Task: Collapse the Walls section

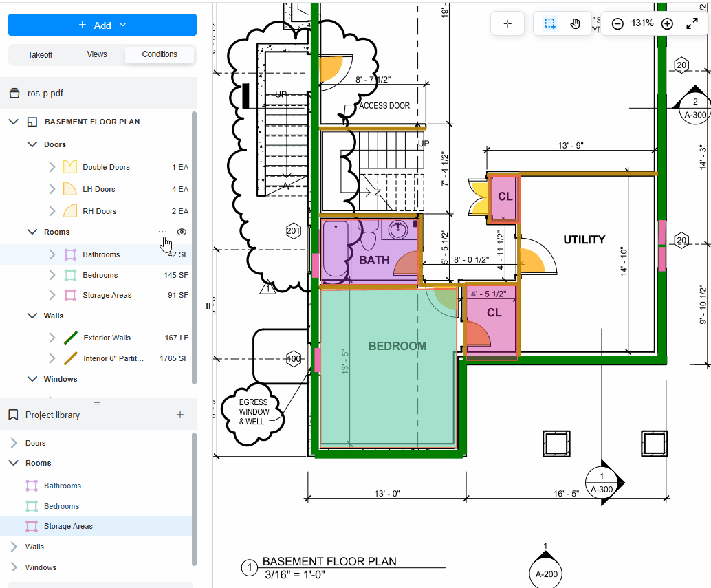Action: click(x=32, y=315)
